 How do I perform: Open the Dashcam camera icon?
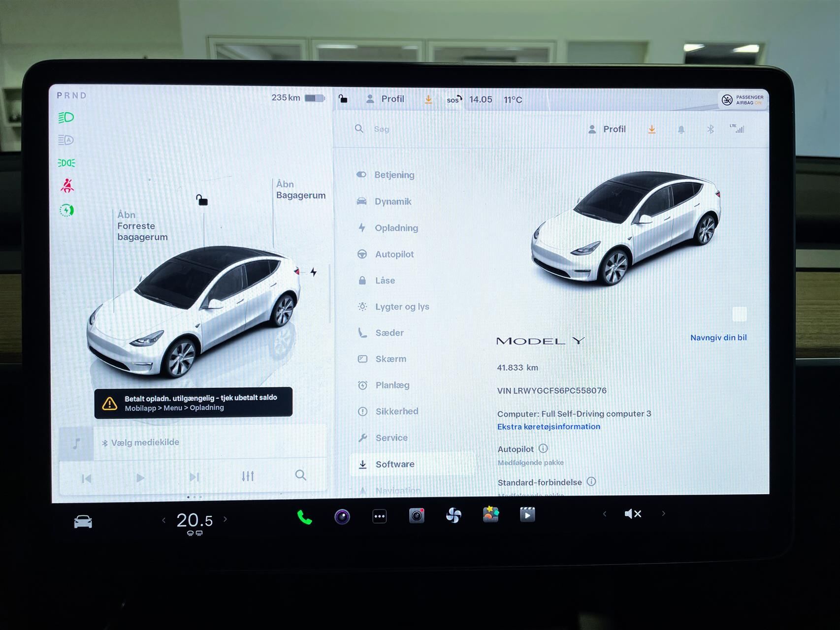coord(416,515)
